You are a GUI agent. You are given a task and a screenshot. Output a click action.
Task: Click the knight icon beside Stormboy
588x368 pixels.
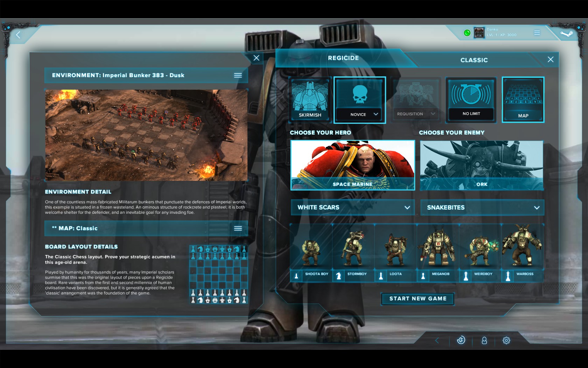coord(338,276)
